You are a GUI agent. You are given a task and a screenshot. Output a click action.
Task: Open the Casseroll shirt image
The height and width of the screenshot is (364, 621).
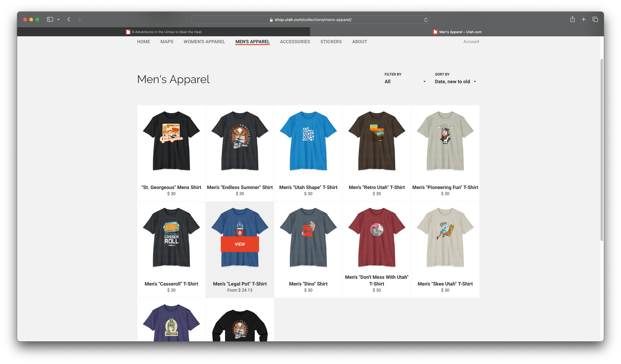tap(171, 237)
